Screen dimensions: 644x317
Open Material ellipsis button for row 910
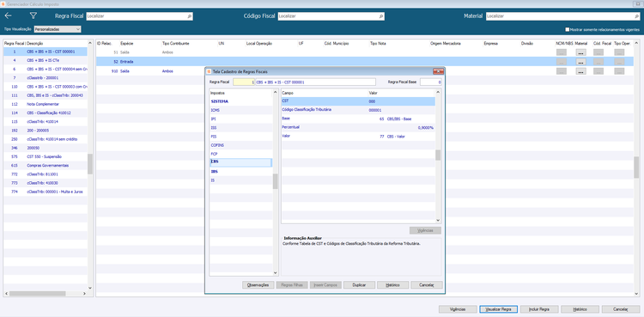point(580,71)
